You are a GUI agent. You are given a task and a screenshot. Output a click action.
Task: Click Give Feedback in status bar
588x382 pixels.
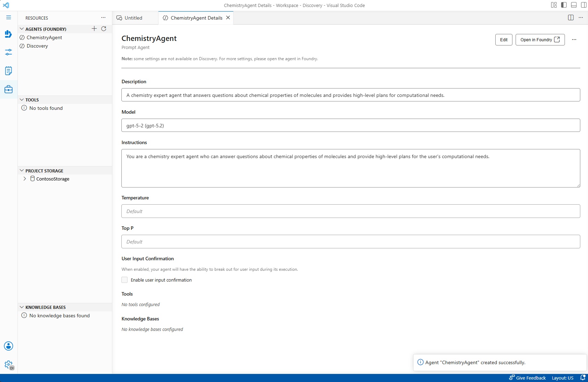point(527,378)
